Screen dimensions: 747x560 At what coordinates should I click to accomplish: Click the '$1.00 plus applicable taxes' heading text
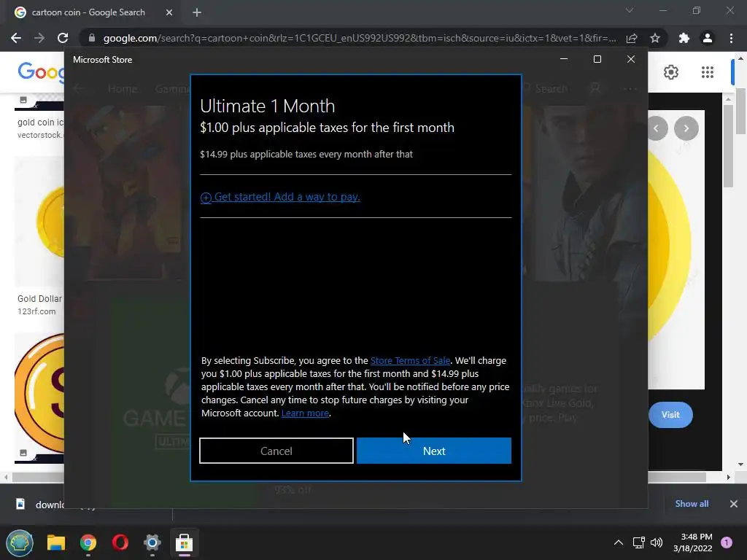pos(328,128)
